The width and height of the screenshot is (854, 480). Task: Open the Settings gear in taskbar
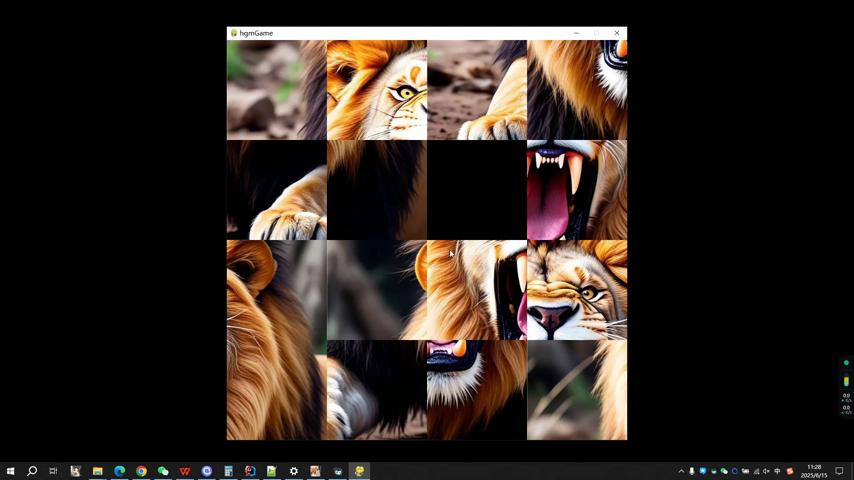coord(294,471)
